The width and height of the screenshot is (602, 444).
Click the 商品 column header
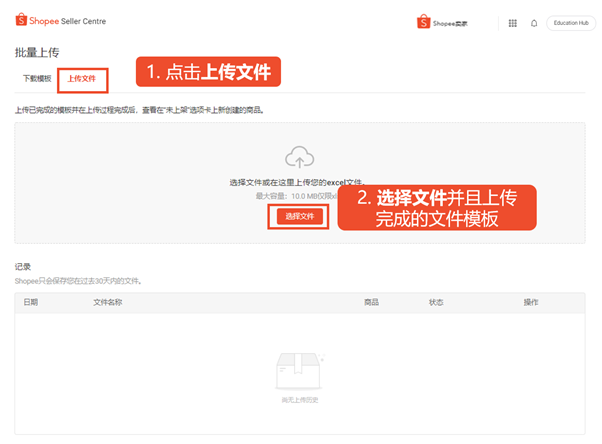(x=371, y=302)
